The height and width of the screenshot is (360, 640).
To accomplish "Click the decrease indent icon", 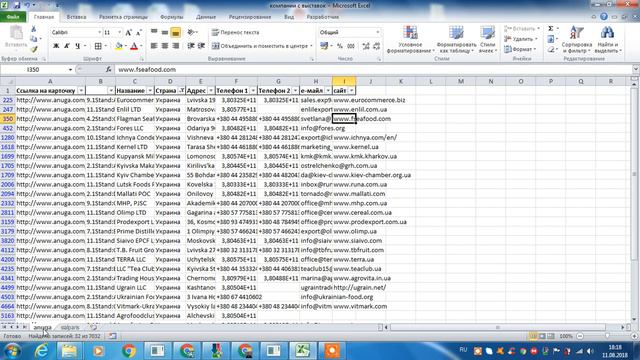I will 191,46.
